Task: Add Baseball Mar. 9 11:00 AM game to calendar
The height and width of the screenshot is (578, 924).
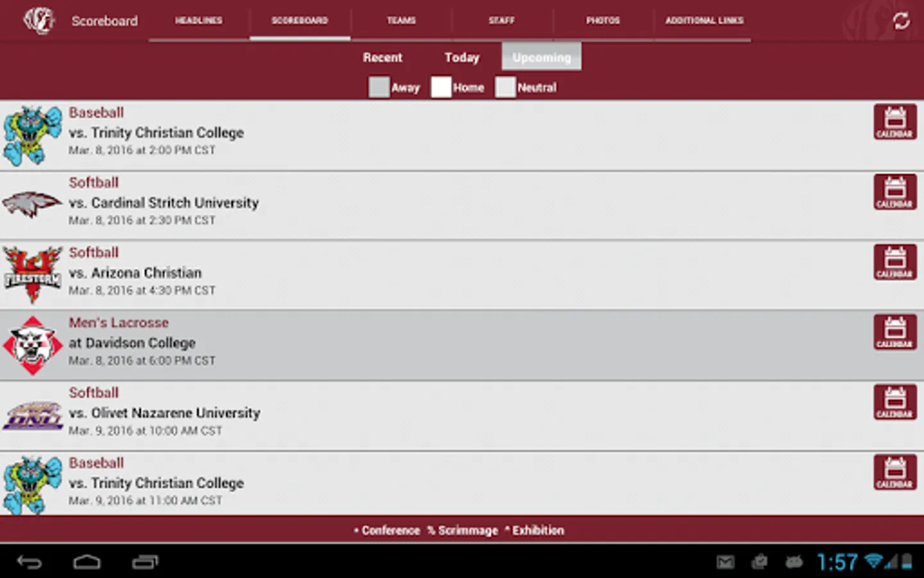Action: [894, 472]
